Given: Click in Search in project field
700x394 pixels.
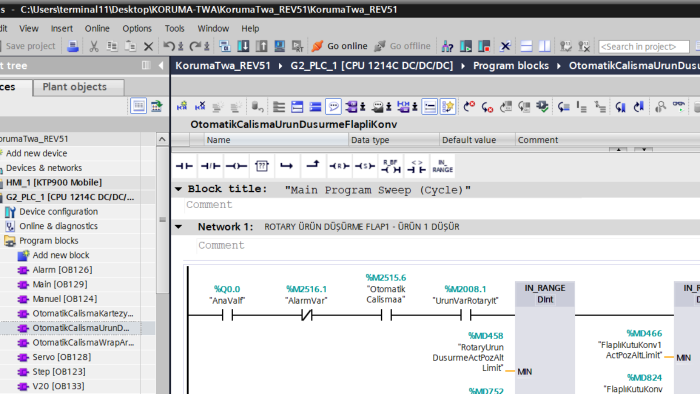Looking at the screenshot, I should pos(643,46).
